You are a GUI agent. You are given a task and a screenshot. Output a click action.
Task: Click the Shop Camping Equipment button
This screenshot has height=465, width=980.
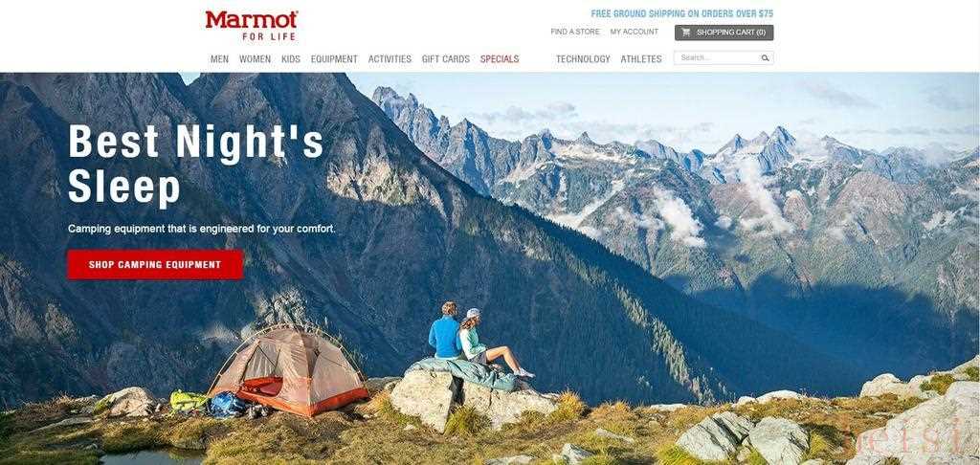[155, 264]
